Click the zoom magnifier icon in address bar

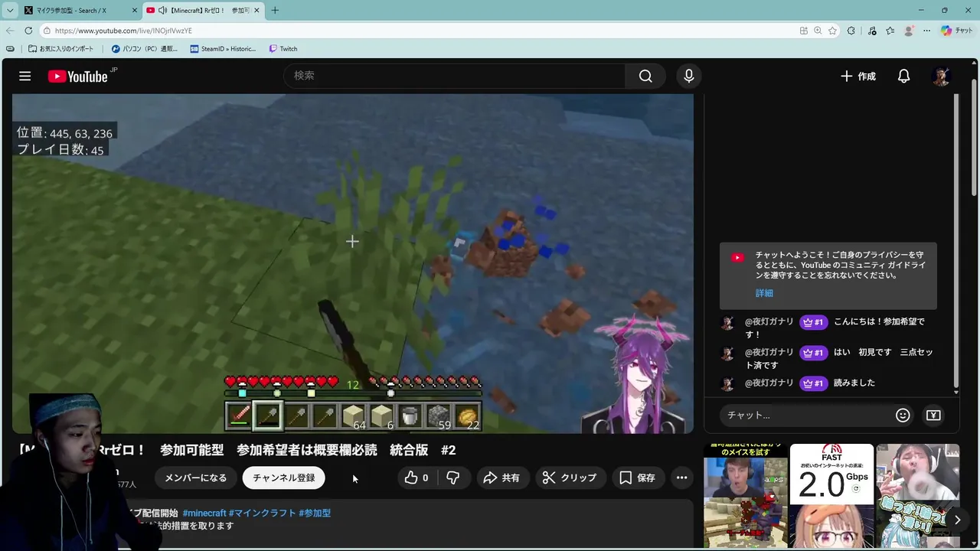pyautogui.click(x=818, y=31)
